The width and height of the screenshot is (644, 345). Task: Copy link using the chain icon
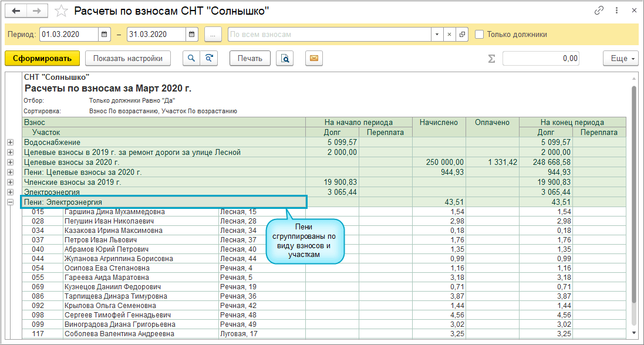coord(599,11)
